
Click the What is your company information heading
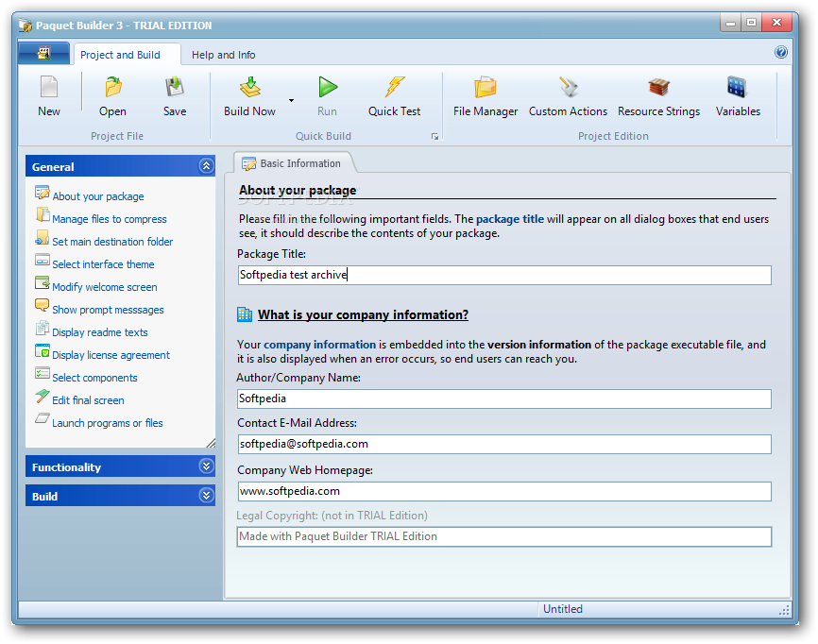(363, 315)
